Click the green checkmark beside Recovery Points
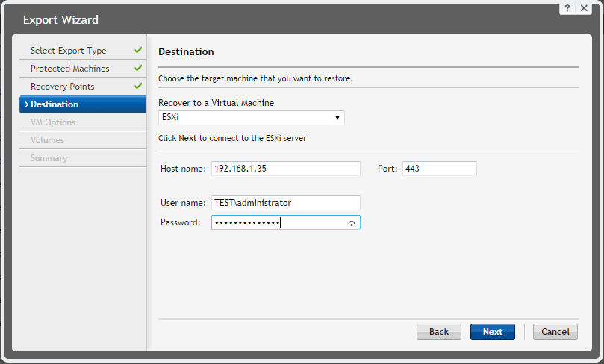 (138, 86)
